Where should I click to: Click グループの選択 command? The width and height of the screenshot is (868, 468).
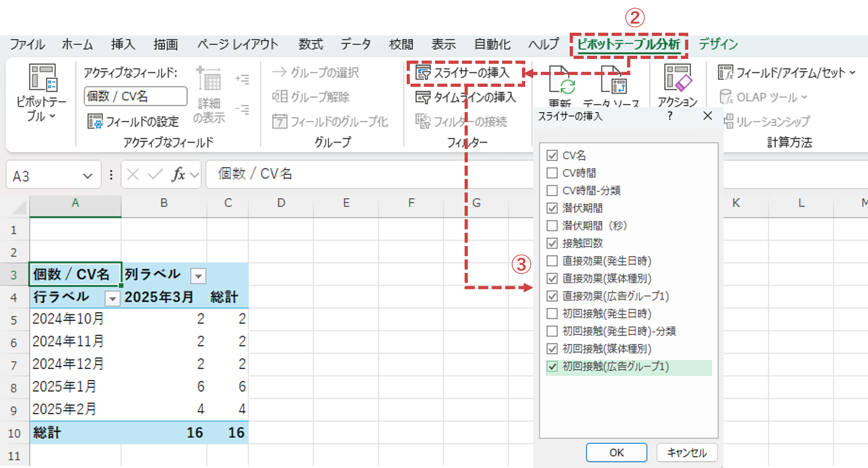[x=315, y=72]
